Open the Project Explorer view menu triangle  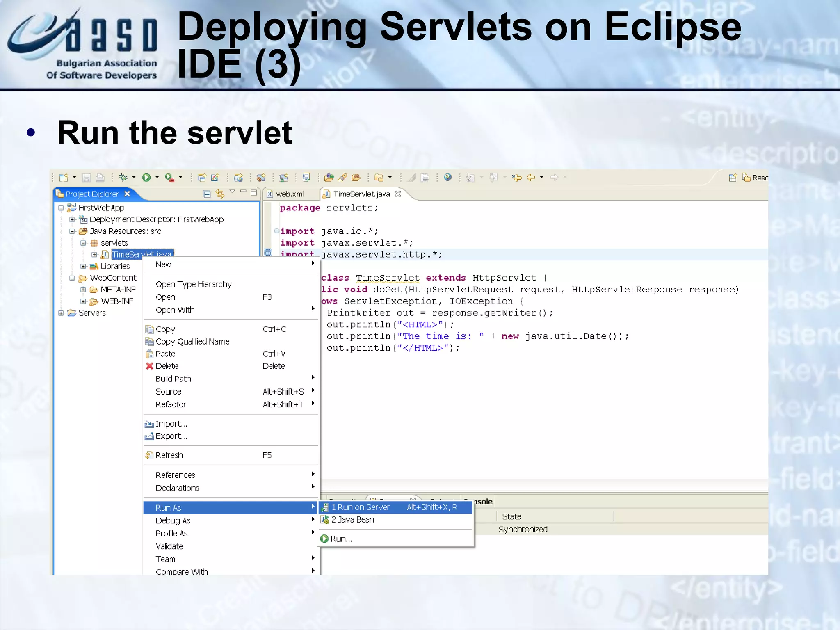(232, 192)
